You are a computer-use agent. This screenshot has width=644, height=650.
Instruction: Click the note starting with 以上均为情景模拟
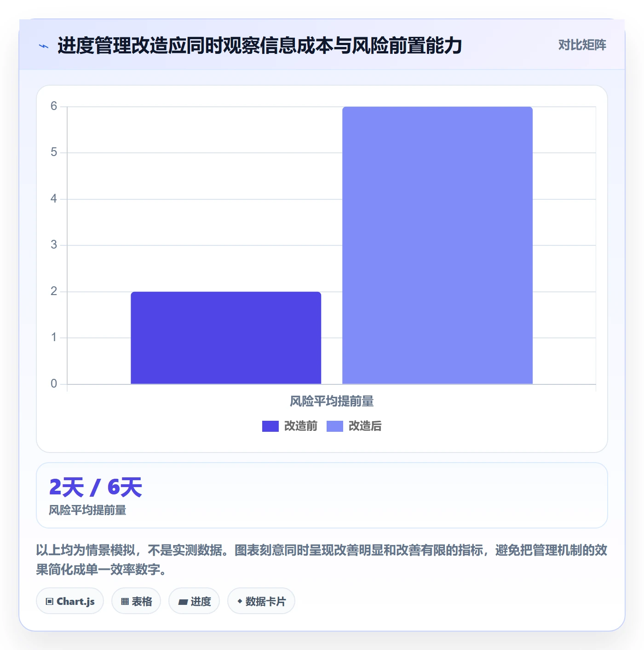322,560
